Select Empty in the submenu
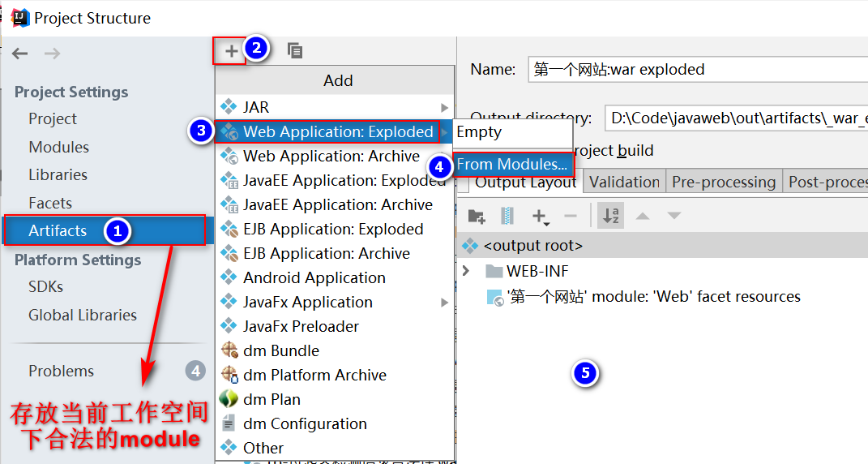868x464 pixels. point(512,132)
